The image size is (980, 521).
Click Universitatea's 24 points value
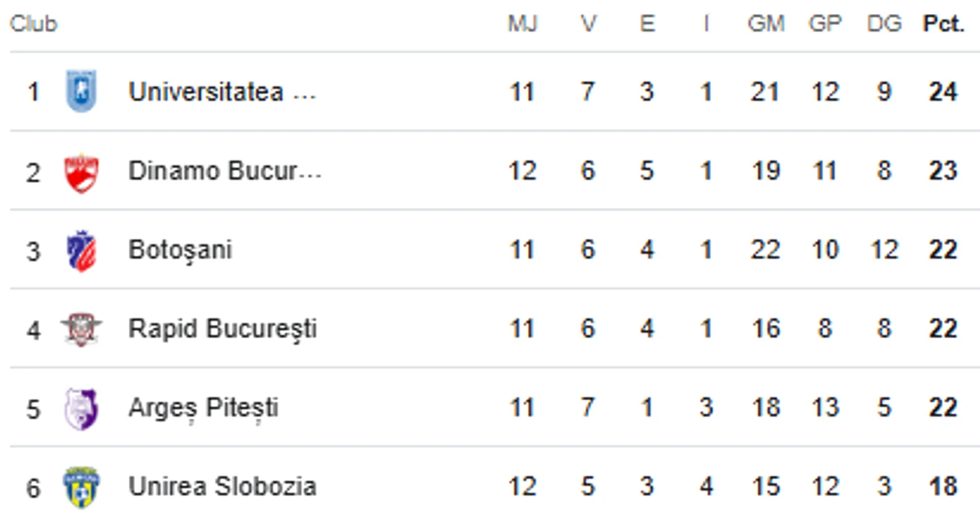[x=943, y=92]
